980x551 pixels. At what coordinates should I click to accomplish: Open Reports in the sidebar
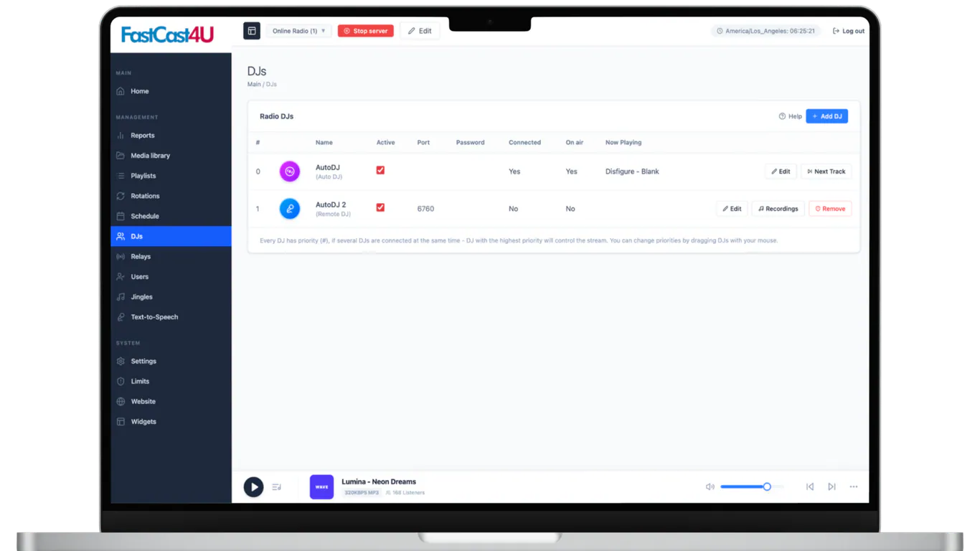click(171, 135)
